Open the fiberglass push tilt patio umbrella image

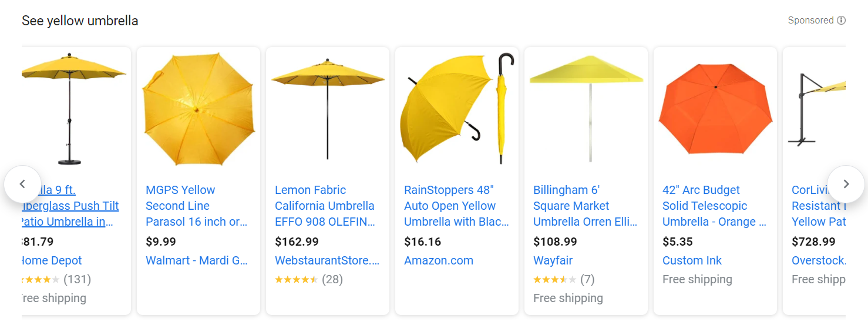73,109
